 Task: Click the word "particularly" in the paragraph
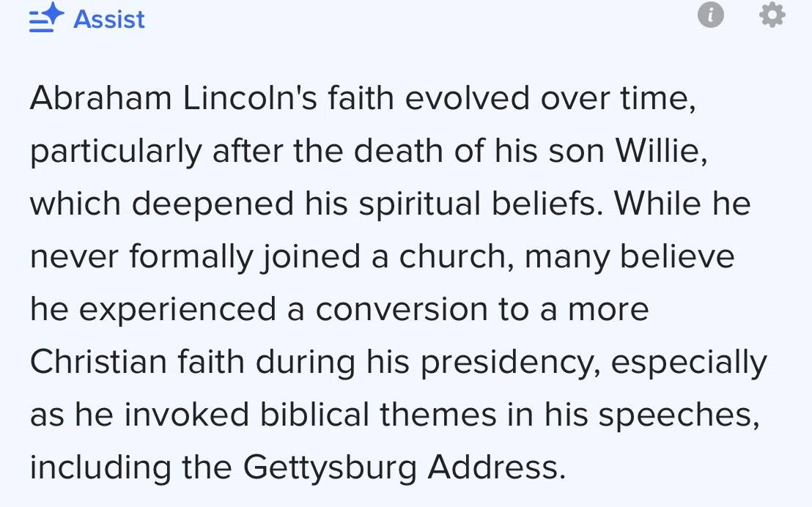click(116, 152)
